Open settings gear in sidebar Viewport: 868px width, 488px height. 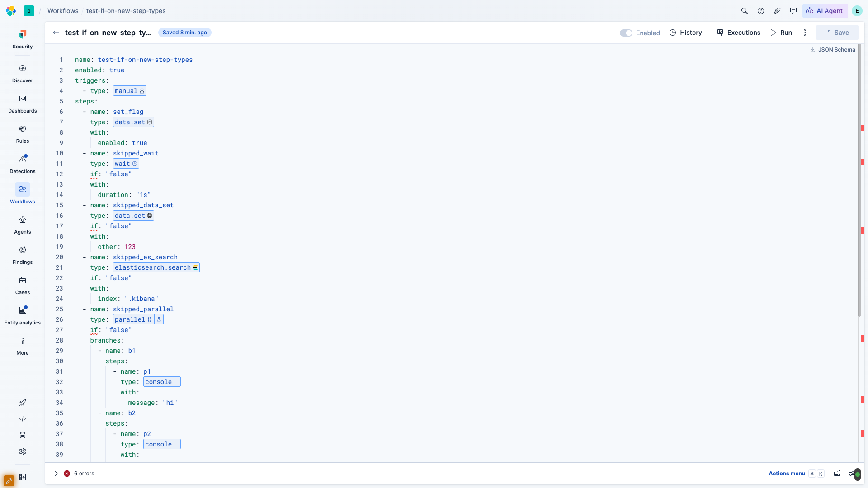click(23, 451)
